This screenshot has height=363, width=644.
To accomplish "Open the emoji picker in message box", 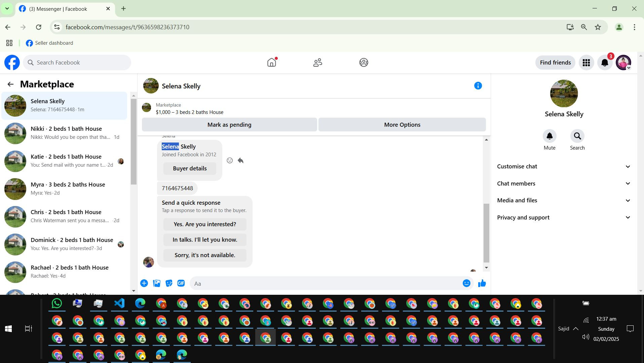I will coord(466,283).
